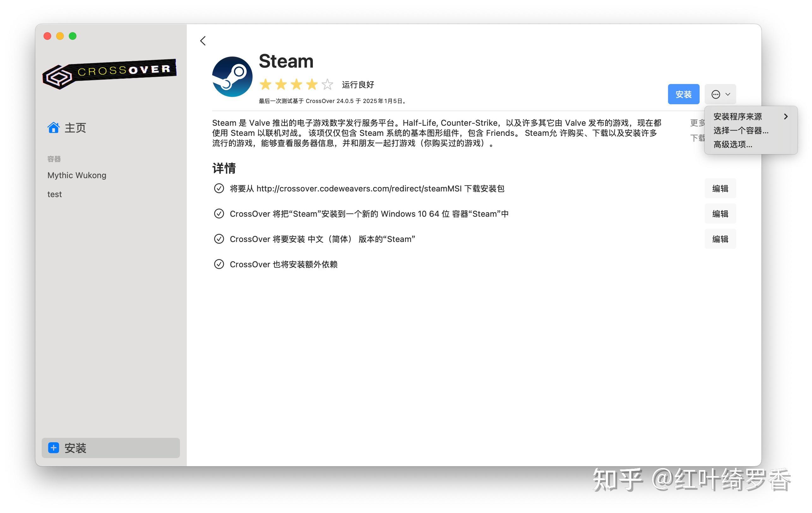Viewport: 812px width, 513px height.
Task: Toggle the checkmark on the download package step
Action: [219, 188]
